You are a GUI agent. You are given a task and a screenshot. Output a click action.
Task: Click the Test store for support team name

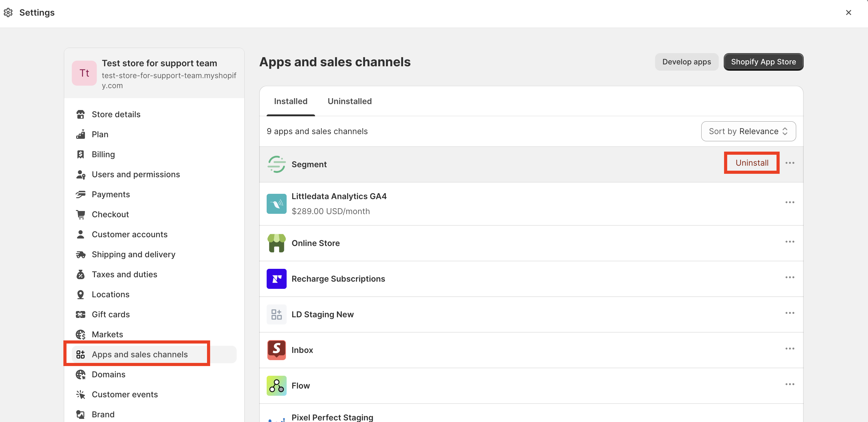159,63
